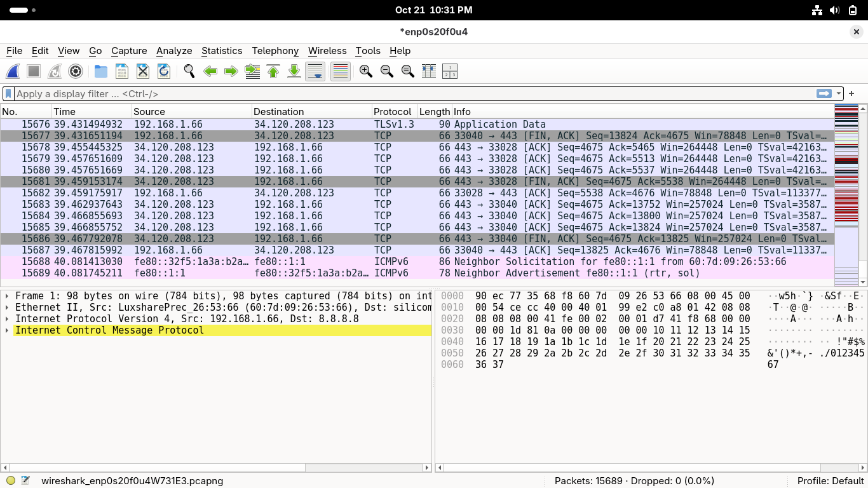Open the Analyze menu

tap(173, 51)
